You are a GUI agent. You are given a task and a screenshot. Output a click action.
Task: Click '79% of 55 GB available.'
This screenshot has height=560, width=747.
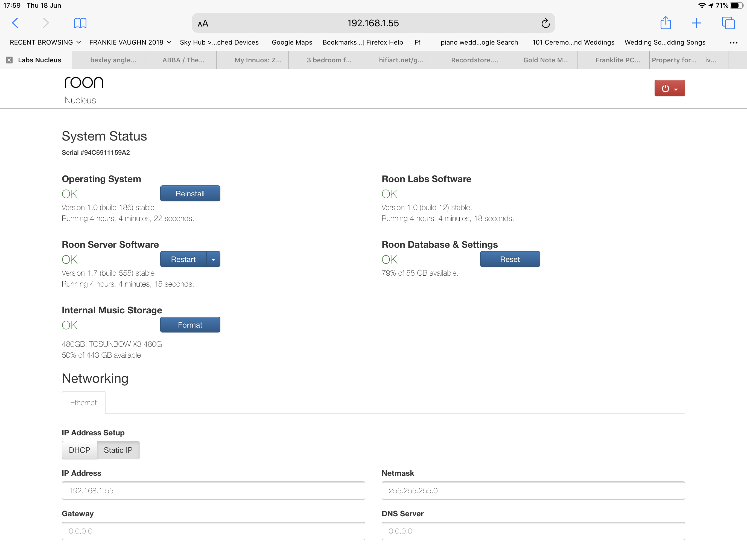420,273
